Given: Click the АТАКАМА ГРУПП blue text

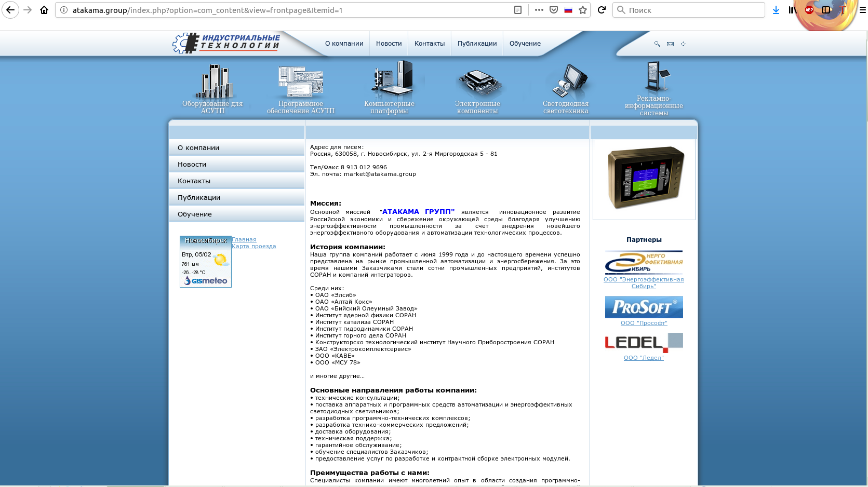Looking at the screenshot, I should tap(418, 212).
